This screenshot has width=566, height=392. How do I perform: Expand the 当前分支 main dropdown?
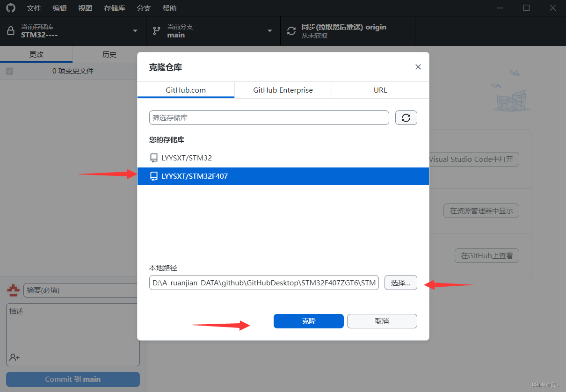click(213, 31)
